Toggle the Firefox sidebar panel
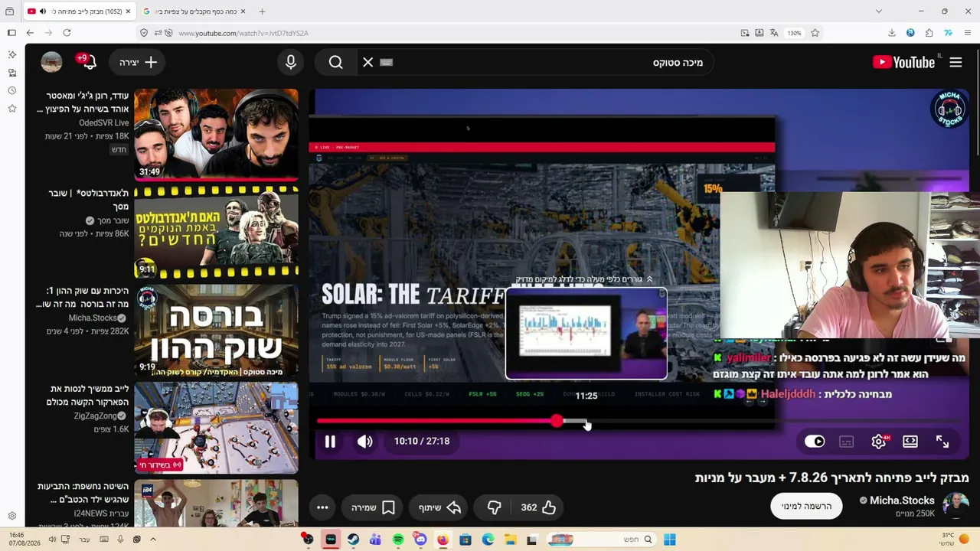 coord(11,33)
